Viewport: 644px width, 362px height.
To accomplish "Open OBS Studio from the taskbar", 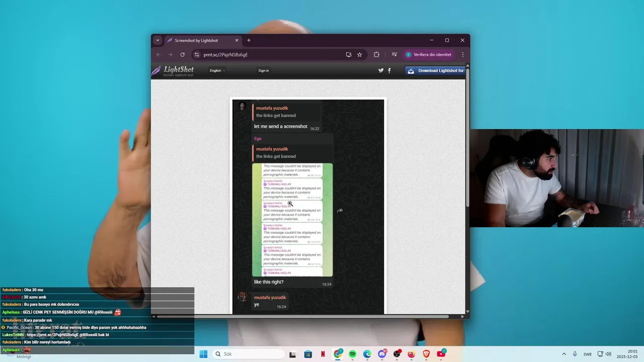I will tap(397, 354).
